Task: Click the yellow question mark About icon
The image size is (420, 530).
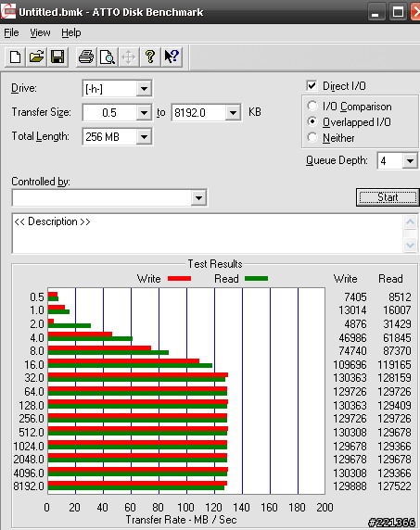Action: point(150,57)
